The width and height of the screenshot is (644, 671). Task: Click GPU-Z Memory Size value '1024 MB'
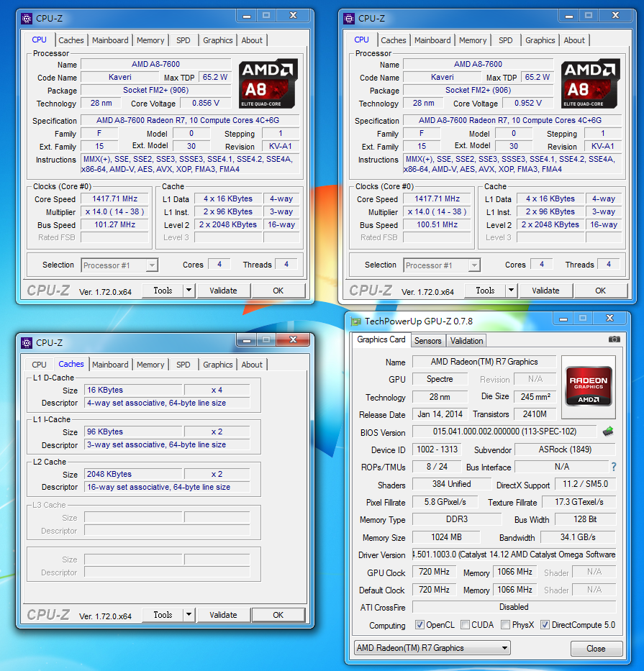[446, 537]
